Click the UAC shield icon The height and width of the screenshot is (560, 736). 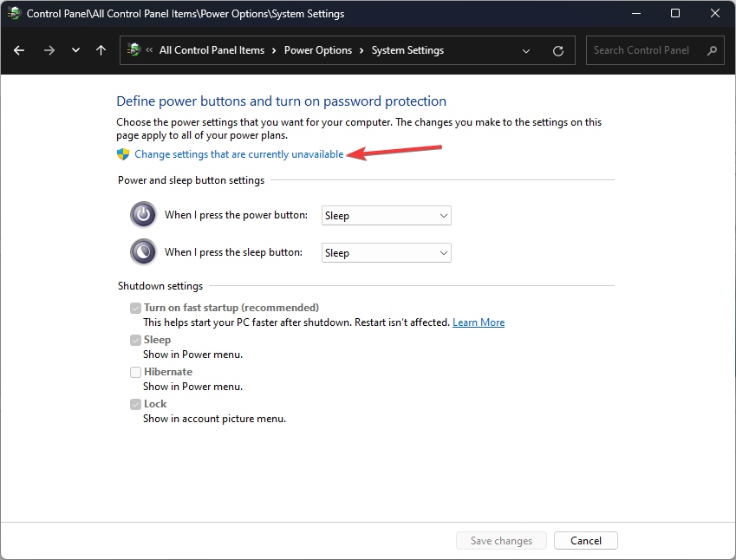pyautogui.click(x=122, y=153)
